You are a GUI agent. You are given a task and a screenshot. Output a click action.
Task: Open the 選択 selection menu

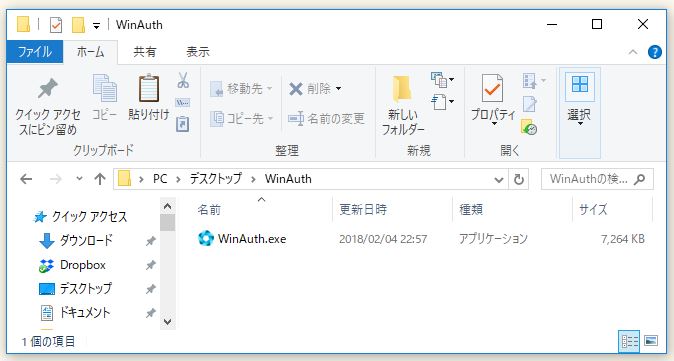click(x=579, y=113)
